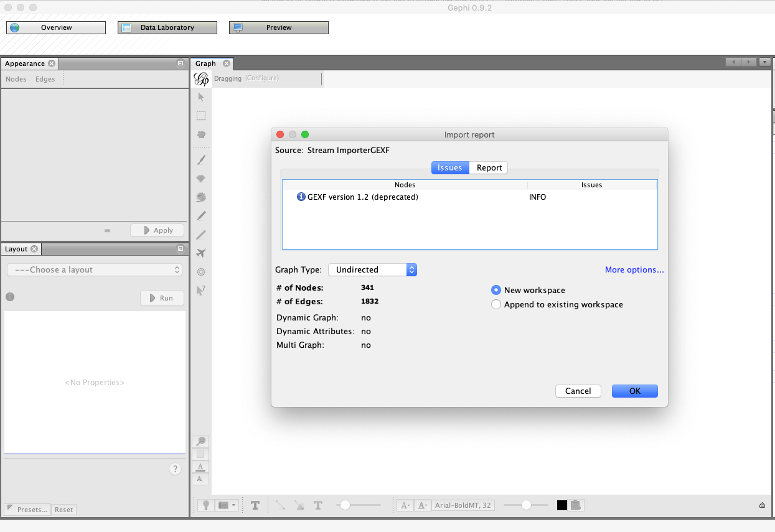Toggle edge color source node icon
Viewport: 775px width, 532px height.
tap(299, 505)
